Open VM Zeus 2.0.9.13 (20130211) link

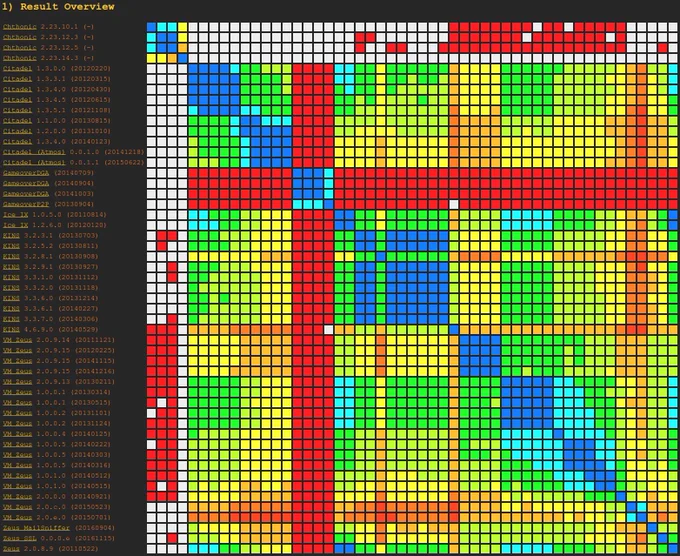17,382
